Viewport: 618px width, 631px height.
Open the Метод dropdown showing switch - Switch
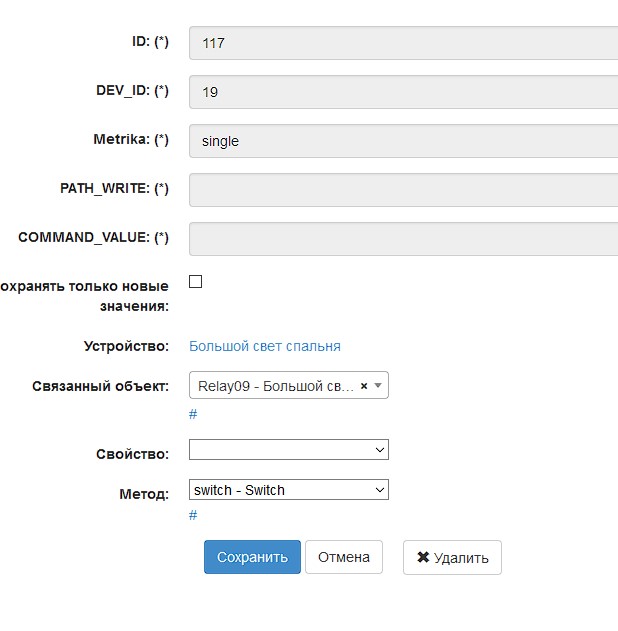[288, 490]
